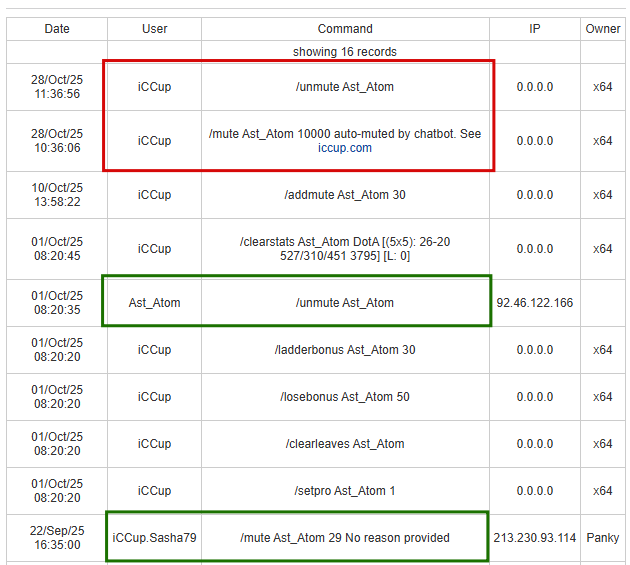Click the Date column header
Screen dimensions: 630x565
[57, 29]
